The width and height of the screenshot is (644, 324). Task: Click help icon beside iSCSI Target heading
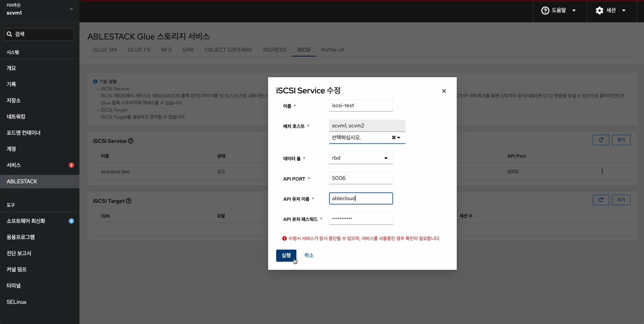tap(129, 201)
